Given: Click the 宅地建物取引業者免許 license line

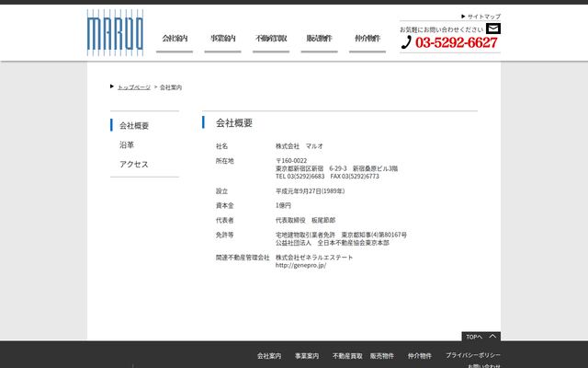Looking at the screenshot, I should (341, 235).
